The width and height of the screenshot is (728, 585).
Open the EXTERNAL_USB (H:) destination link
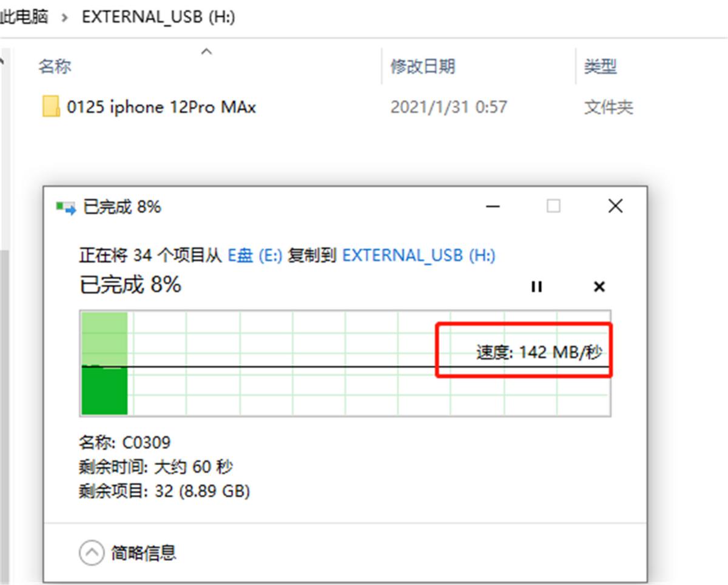pyautogui.click(x=419, y=255)
